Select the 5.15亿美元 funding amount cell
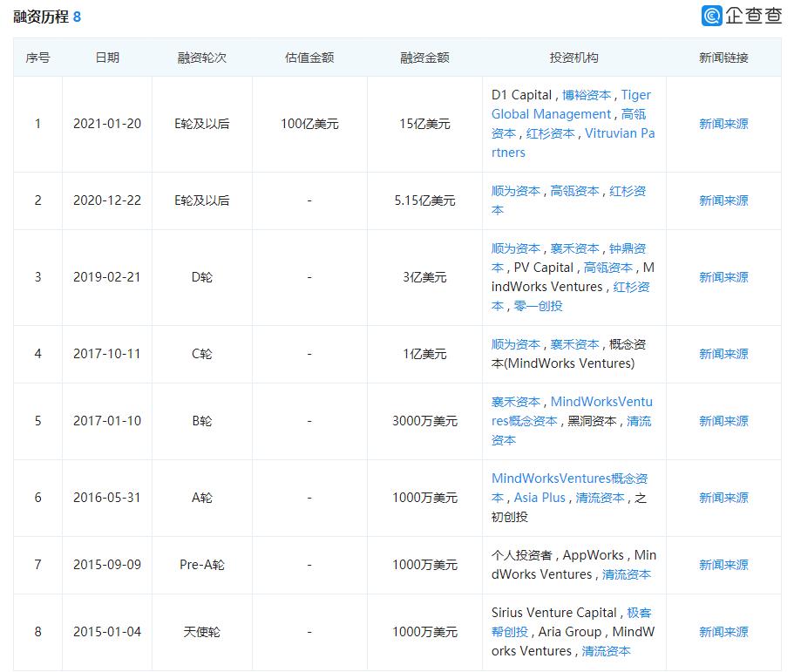 click(x=424, y=201)
